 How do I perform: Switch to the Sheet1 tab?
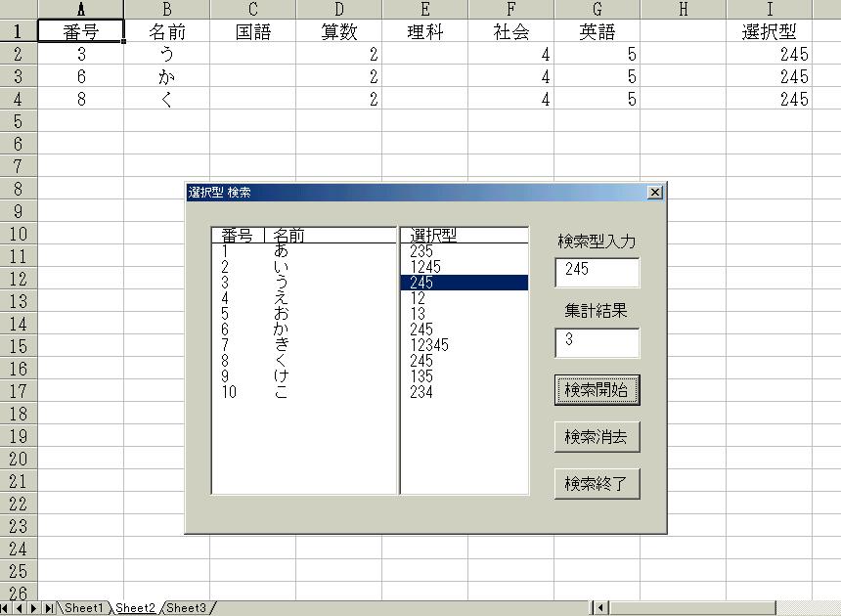[x=83, y=608]
